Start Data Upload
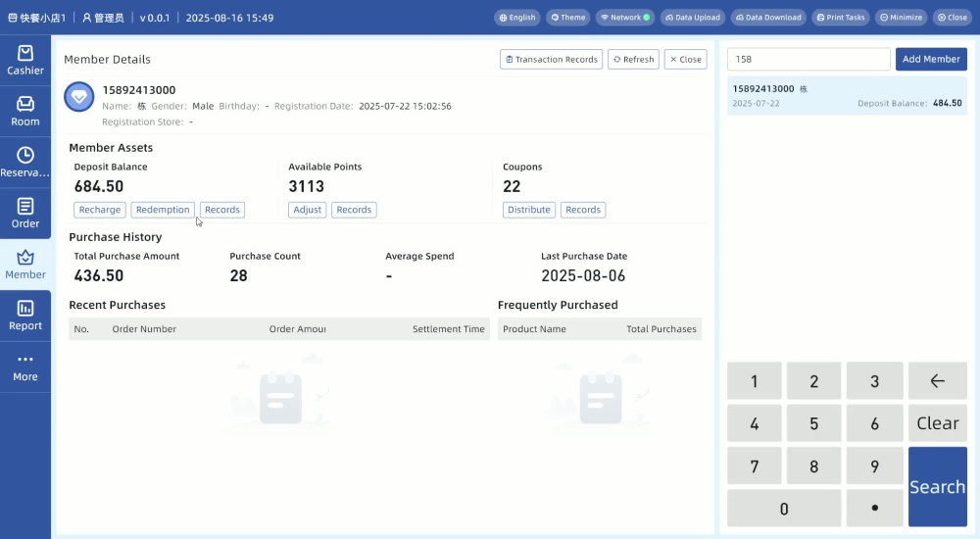 (693, 18)
